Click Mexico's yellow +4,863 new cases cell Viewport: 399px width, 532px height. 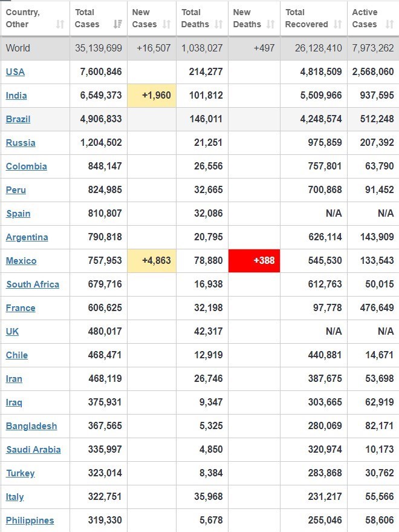click(x=151, y=261)
